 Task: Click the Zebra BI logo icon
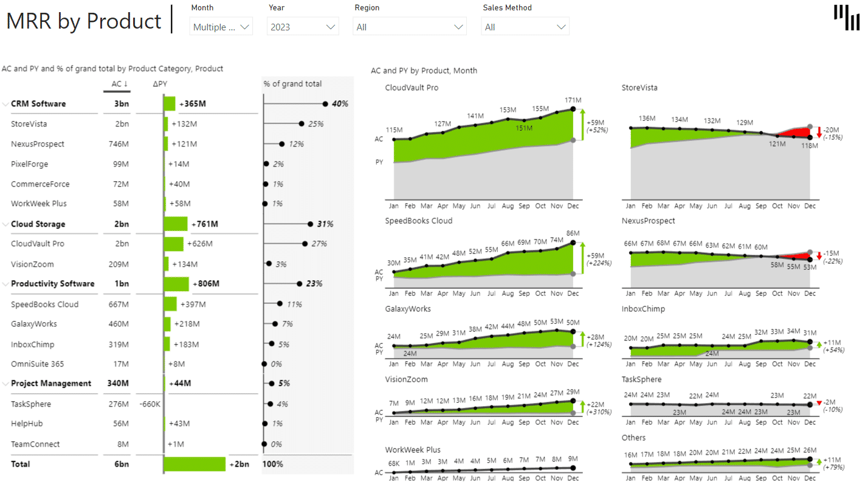(846, 18)
